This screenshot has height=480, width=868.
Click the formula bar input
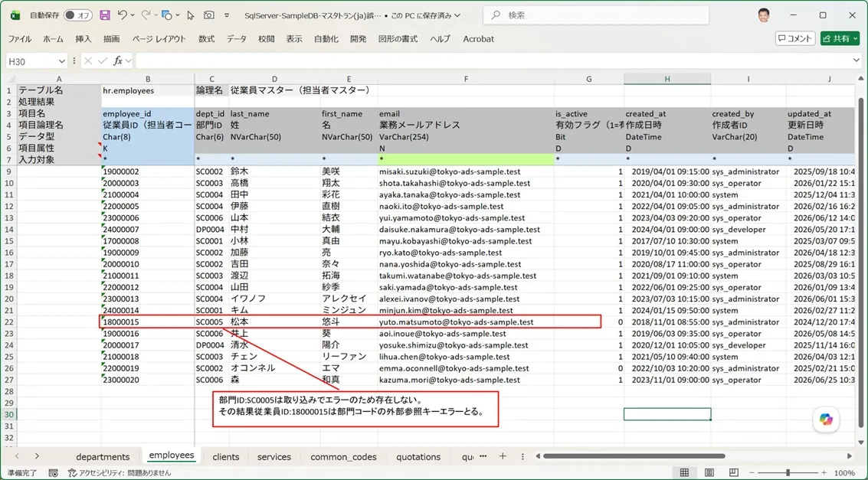click(493, 61)
